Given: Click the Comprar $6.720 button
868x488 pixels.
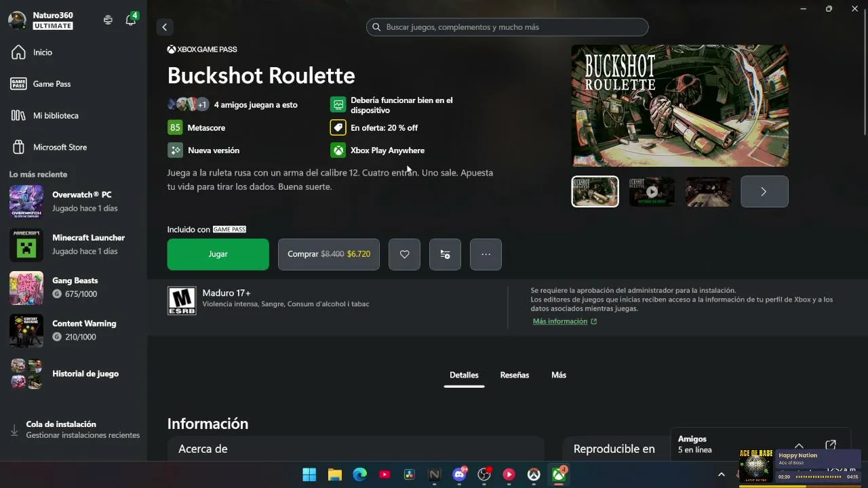Looking at the screenshot, I should [x=329, y=254].
